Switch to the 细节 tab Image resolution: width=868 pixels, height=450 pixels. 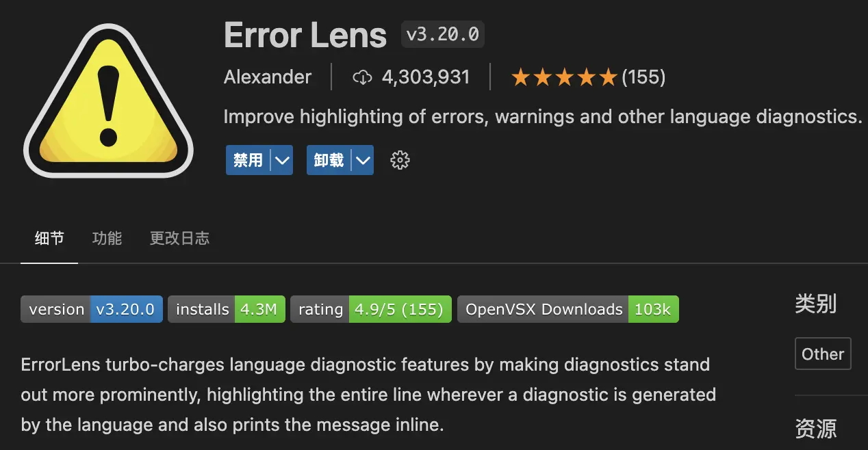coord(49,238)
